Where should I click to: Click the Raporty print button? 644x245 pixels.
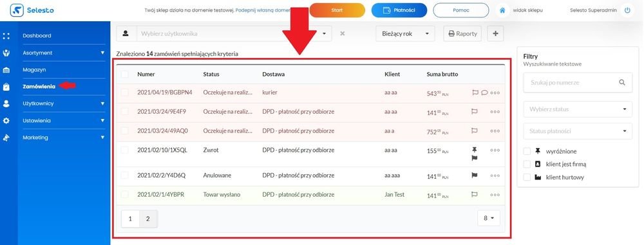click(x=462, y=33)
